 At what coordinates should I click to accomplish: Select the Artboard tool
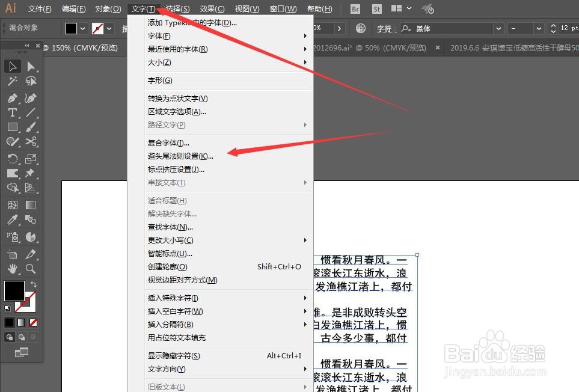[x=13, y=254]
